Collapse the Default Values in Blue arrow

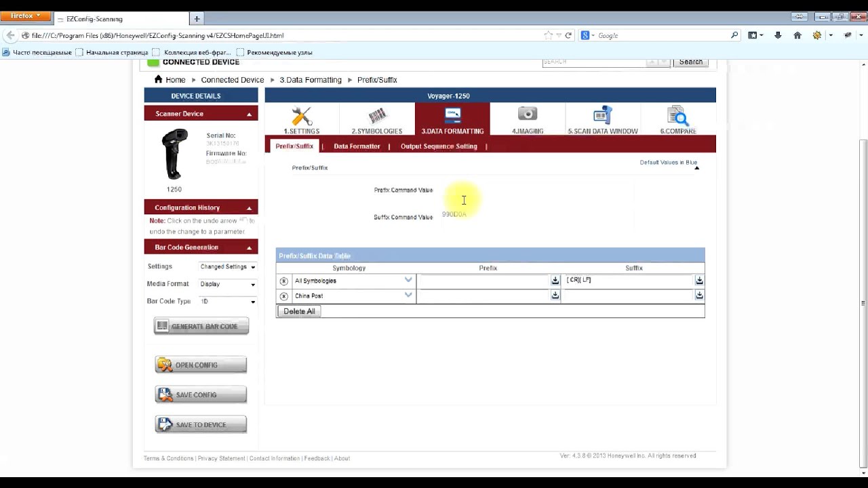click(696, 168)
